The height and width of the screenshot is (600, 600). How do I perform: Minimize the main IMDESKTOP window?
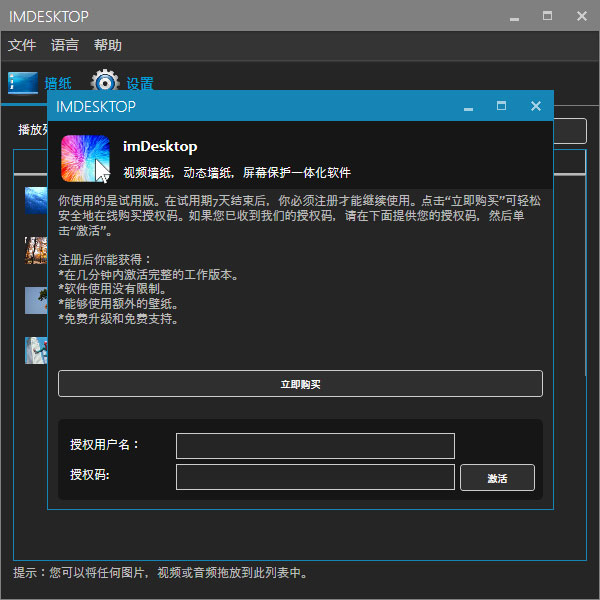[x=514, y=19]
